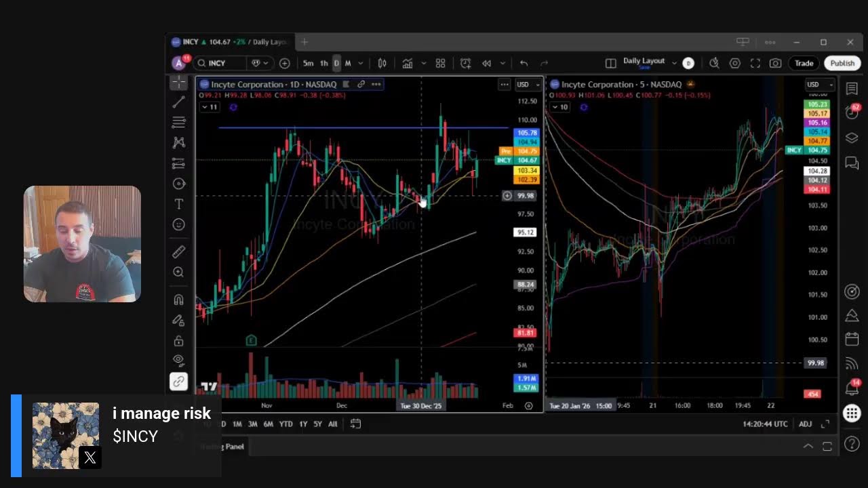Choose the XABCD patterns tool
Viewport: 868px width, 488px height.
(x=178, y=143)
